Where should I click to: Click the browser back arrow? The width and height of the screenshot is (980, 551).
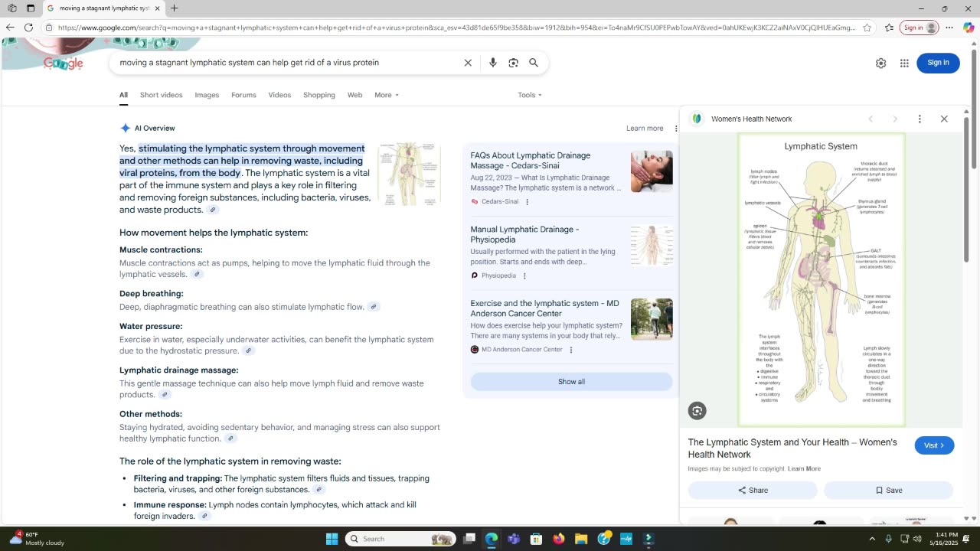coord(10,28)
